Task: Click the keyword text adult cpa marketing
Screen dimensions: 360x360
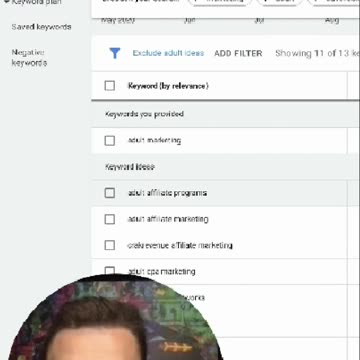Action: pos(162,271)
